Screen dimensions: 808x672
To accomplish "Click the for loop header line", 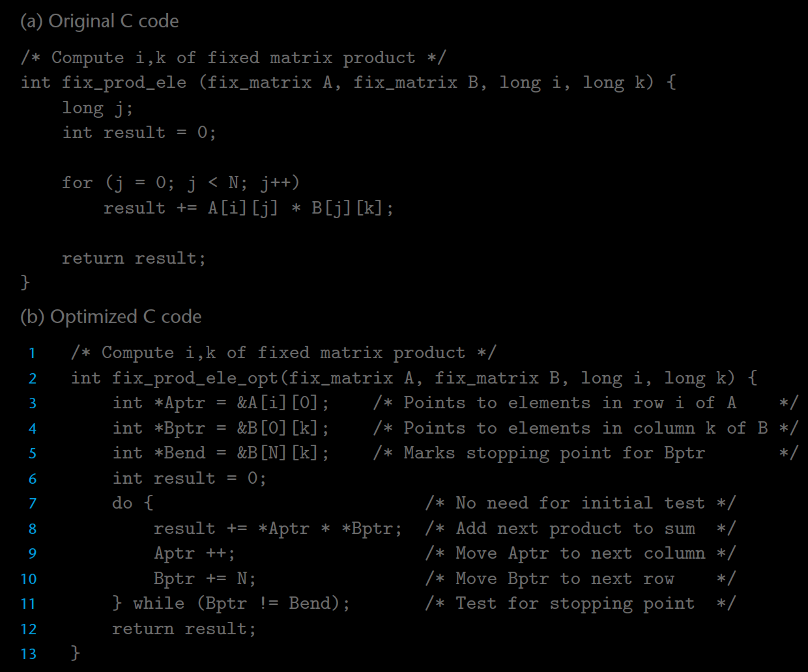I will pos(180,183).
